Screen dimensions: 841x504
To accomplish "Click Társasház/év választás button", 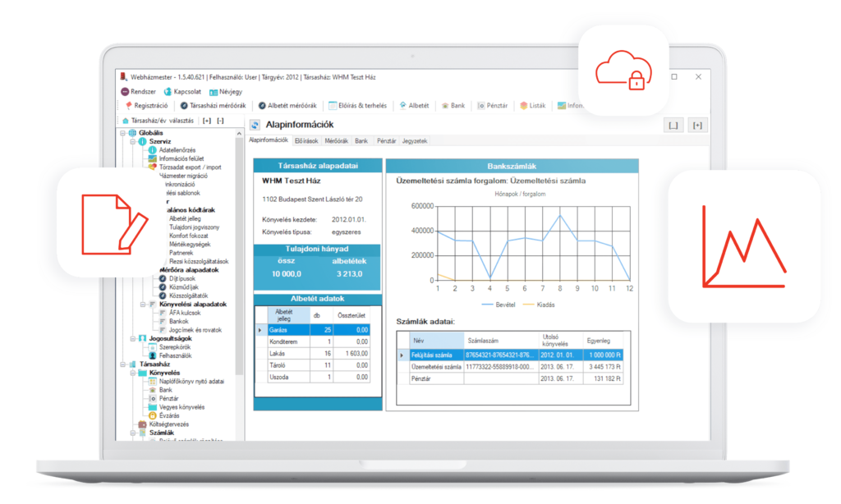I will tap(156, 120).
